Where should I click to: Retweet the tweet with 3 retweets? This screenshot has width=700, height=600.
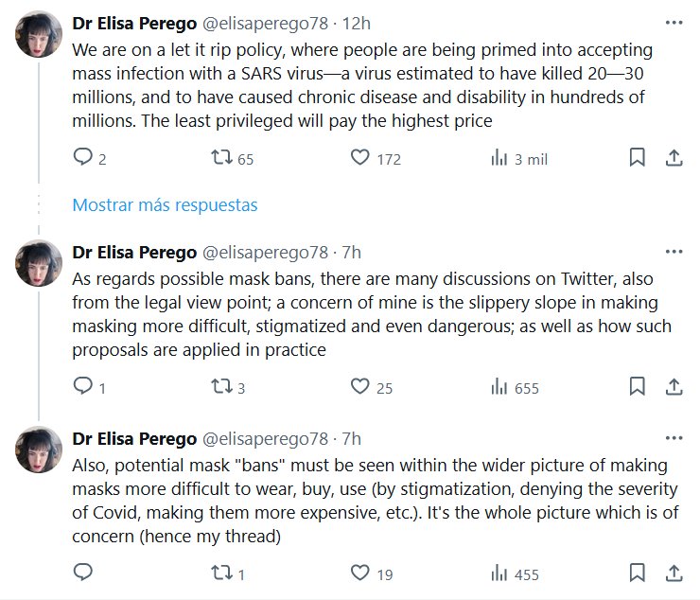coord(221,386)
